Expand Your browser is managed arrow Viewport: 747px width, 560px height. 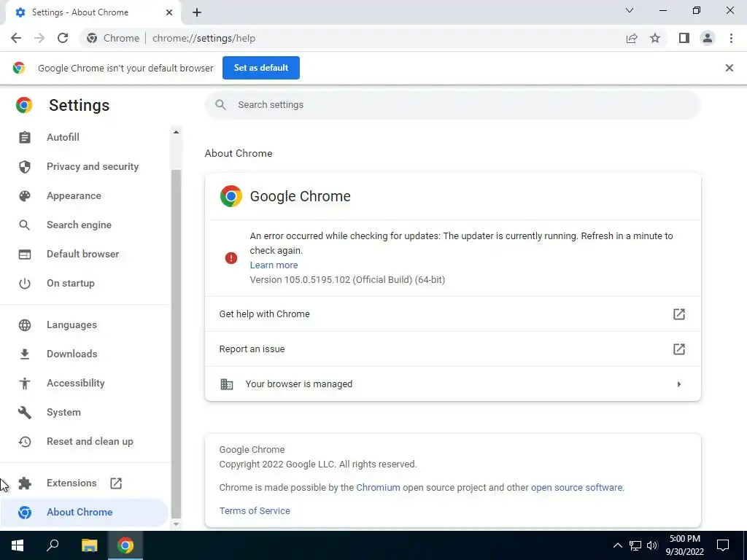[x=679, y=384]
